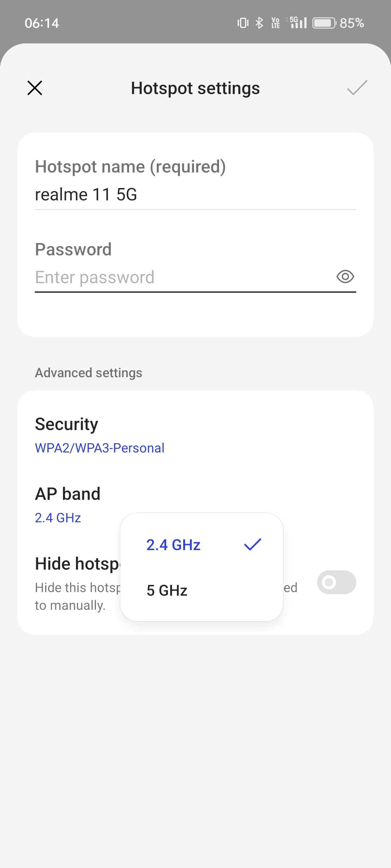This screenshot has height=868, width=391.
Task: Tap the VoLTE status icon
Action: pyautogui.click(x=276, y=23)
